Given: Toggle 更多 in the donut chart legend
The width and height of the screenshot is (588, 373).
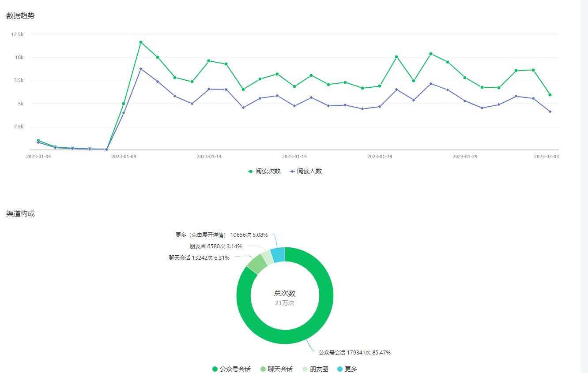Looking at the screenshot, I should click(347, 369).
